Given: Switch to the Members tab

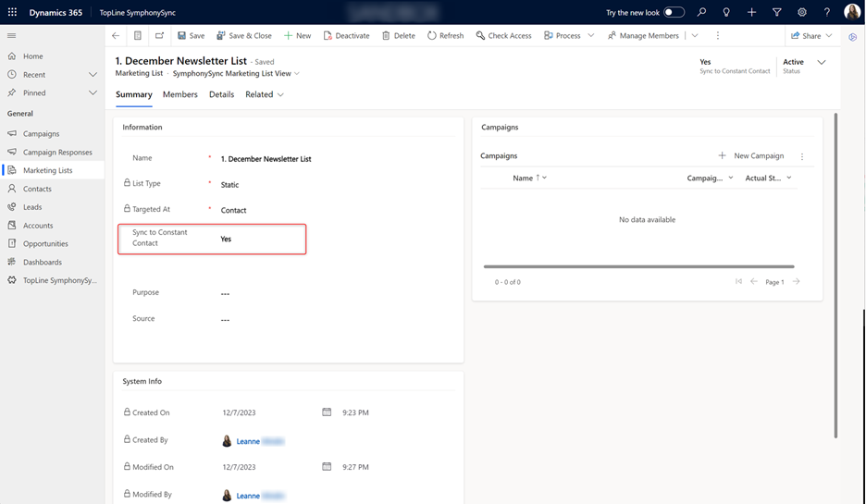Looking at the screenshot, I should pos(180,94).
